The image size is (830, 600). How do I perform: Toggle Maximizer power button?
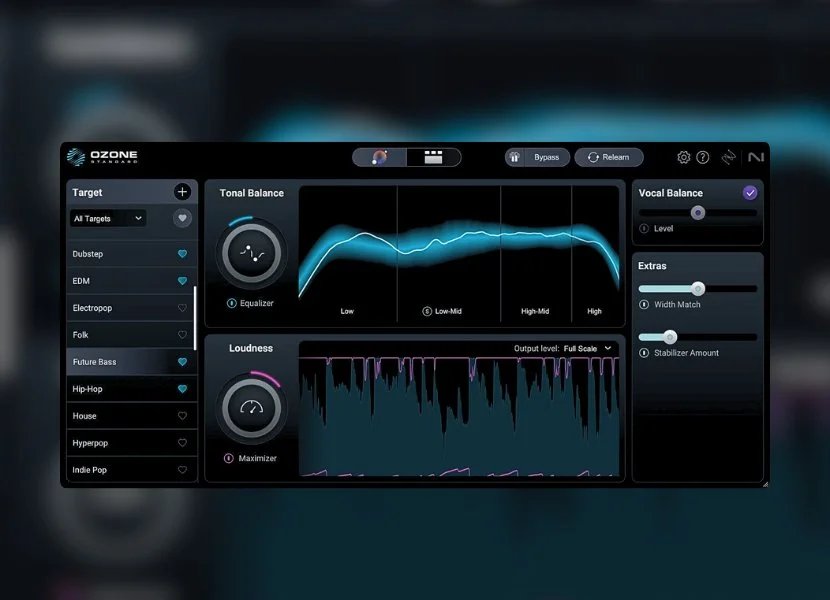(x=229, y=458)
